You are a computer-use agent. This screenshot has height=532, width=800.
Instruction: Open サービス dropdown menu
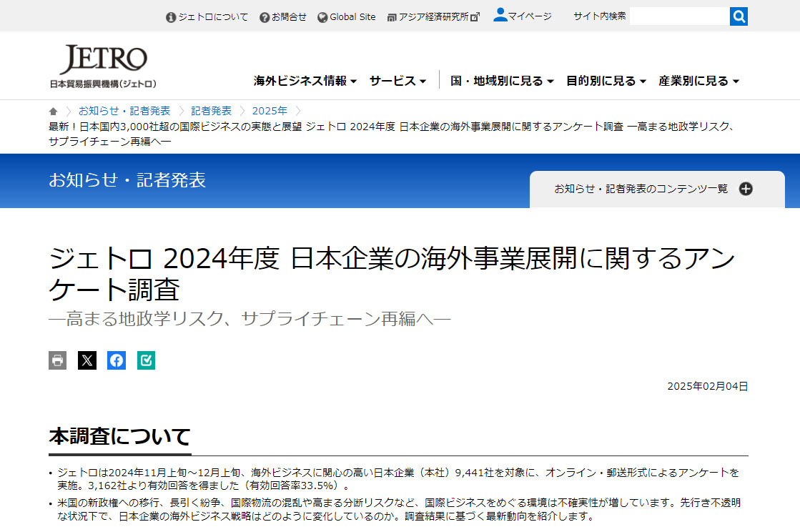(397, 81)
